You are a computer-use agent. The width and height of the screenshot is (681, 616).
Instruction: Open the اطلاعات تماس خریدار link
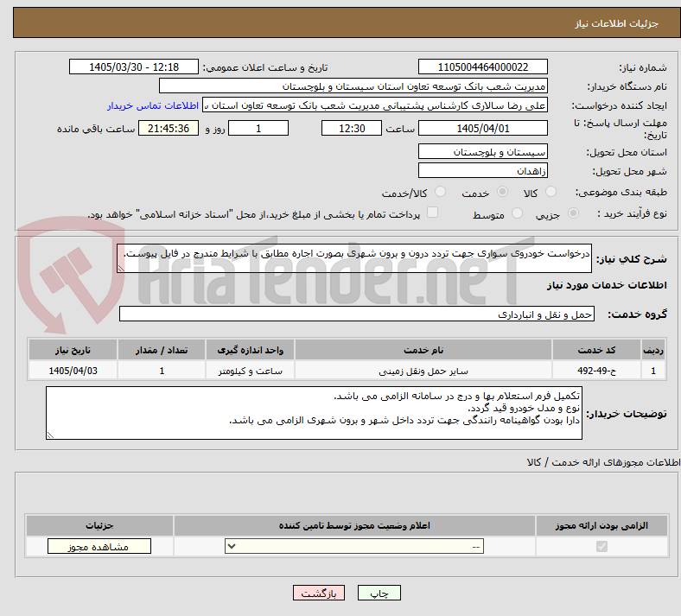pos(153,105)
